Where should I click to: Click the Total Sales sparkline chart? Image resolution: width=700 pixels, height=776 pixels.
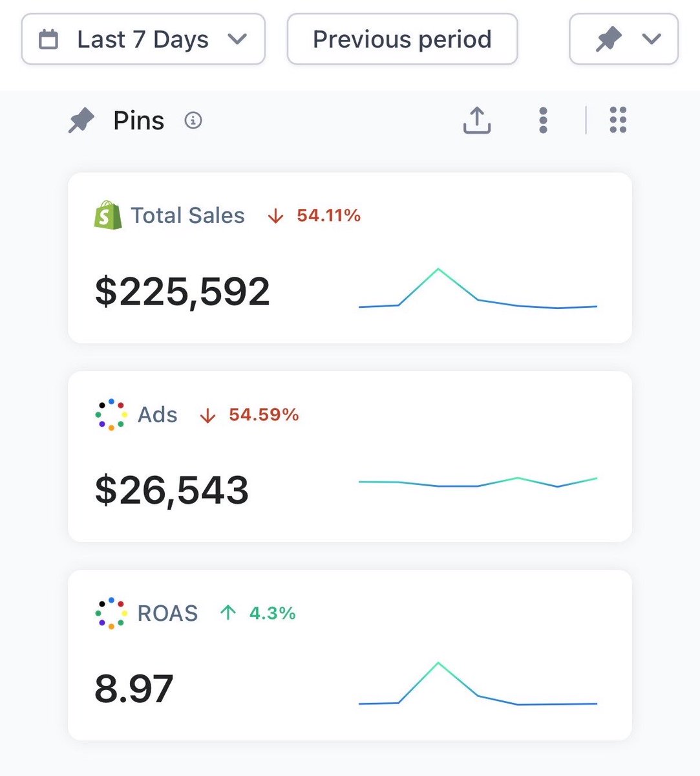478,288
